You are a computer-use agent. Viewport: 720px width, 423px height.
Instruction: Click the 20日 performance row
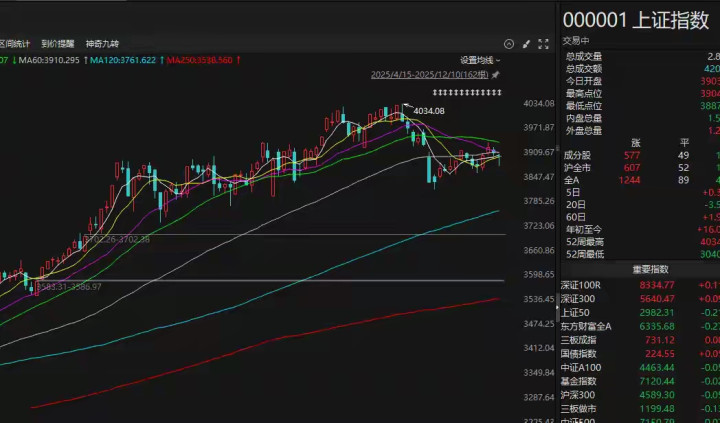642,205
